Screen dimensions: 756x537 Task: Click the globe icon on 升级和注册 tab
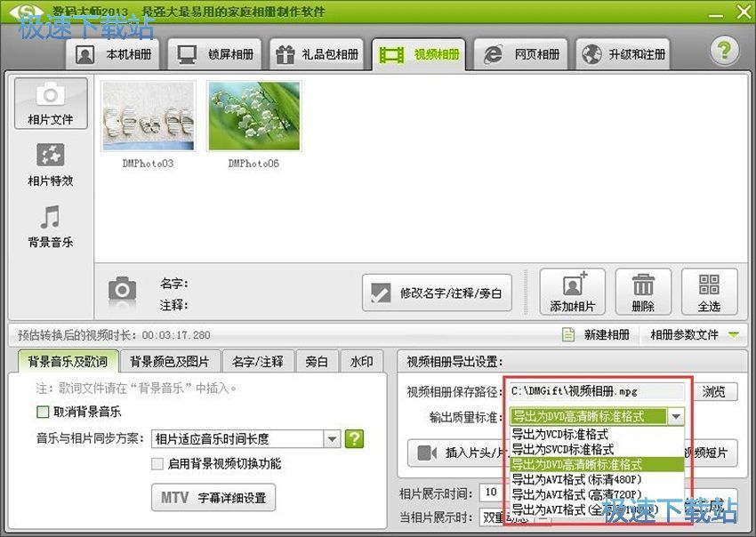point(591,54)
